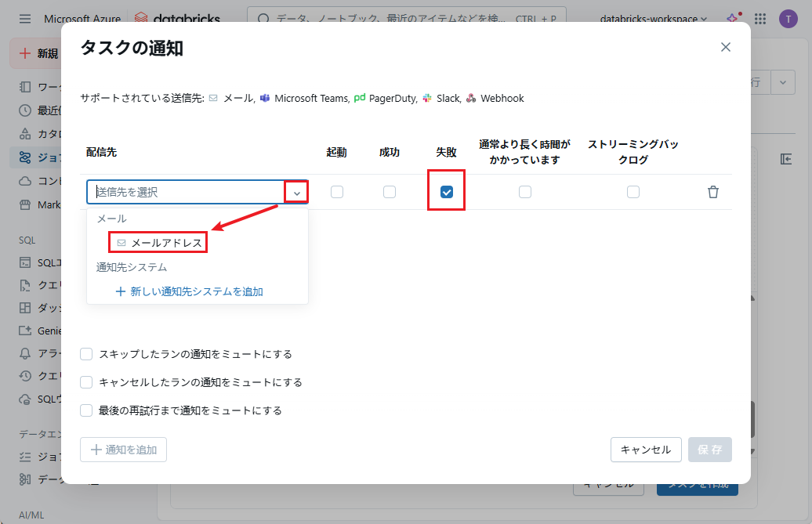This screenshot has width=812, height=524.
Task: Open the apps grid icon
Action: (759, 19)
